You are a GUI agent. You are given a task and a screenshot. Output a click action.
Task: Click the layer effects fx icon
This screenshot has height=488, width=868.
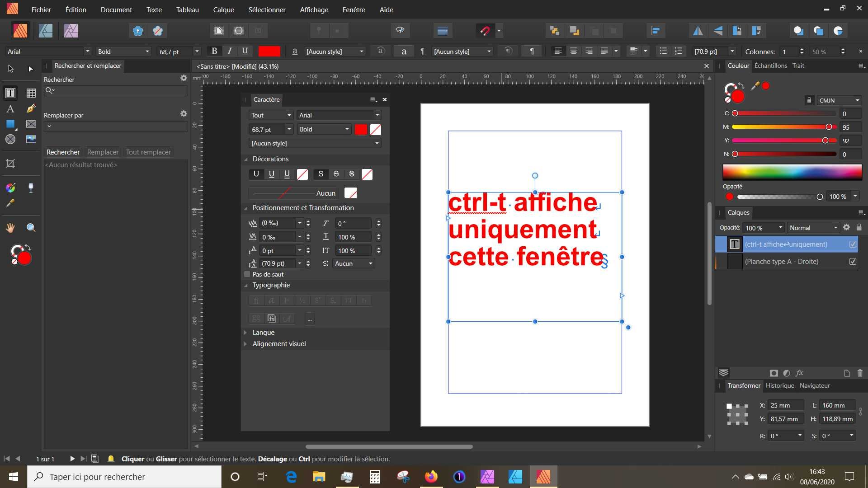[799, 373]
